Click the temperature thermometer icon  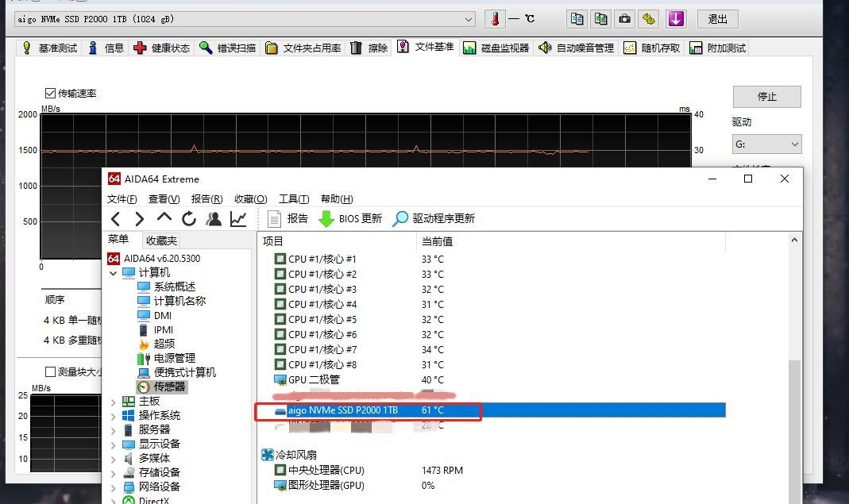495,17
